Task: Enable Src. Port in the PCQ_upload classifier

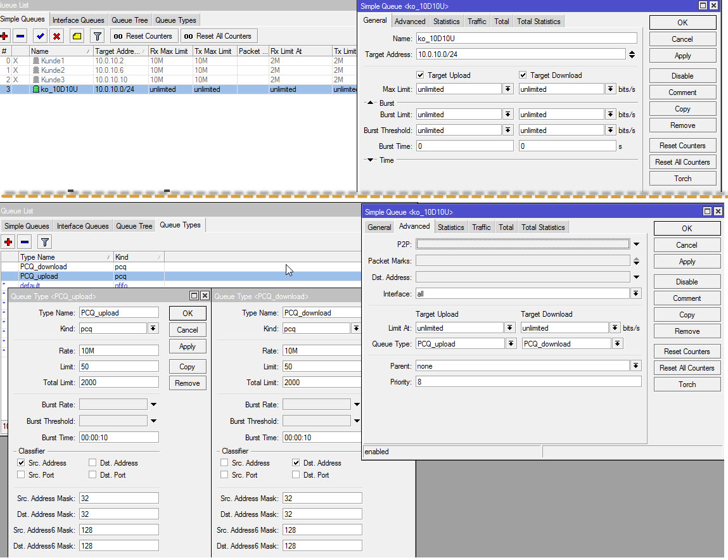Action: (x=22, y=474)
